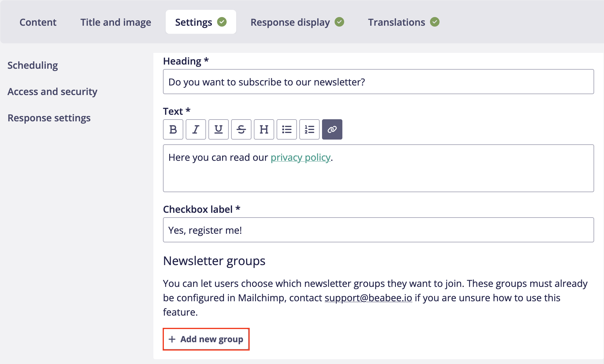Insert a numbered list
This screenshot has height=364, width=604.
(x=309, y=129)
